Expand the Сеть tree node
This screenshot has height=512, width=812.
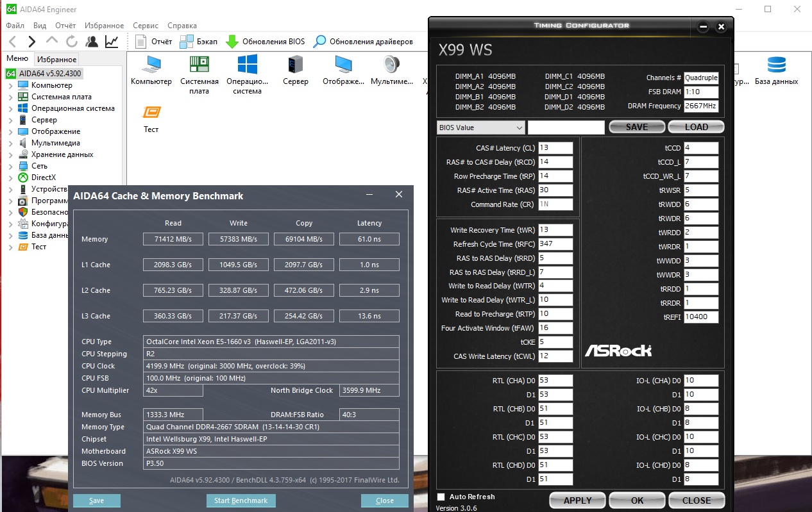coord(10,166)
